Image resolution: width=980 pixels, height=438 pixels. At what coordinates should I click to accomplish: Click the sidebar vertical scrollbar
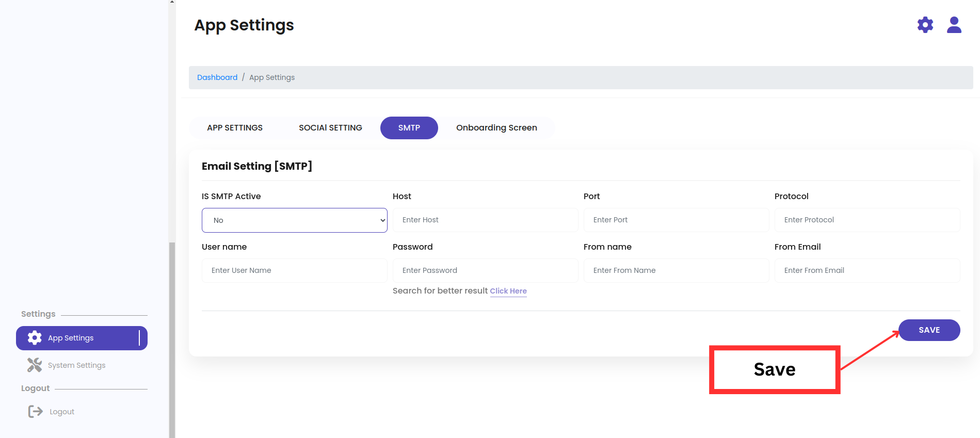pos(172,335)
